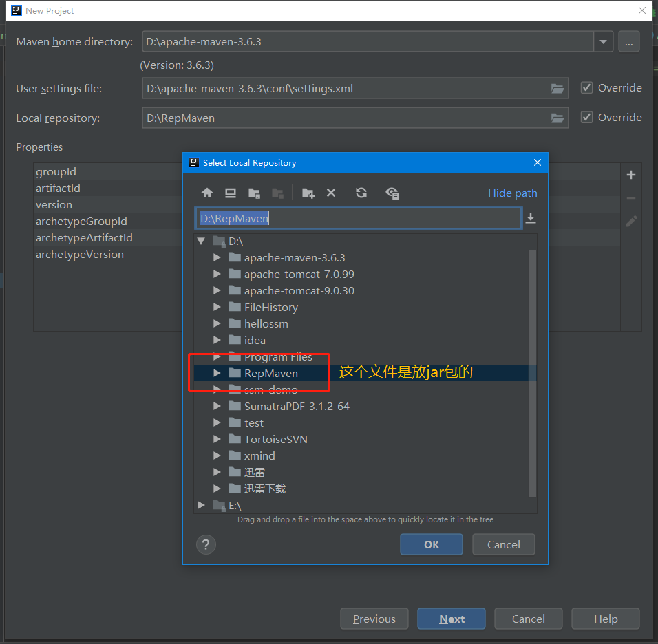The height and width of the screenshot is (644, 658).
Task: Select the Program Files folder row
Action: tap(365, 356)
